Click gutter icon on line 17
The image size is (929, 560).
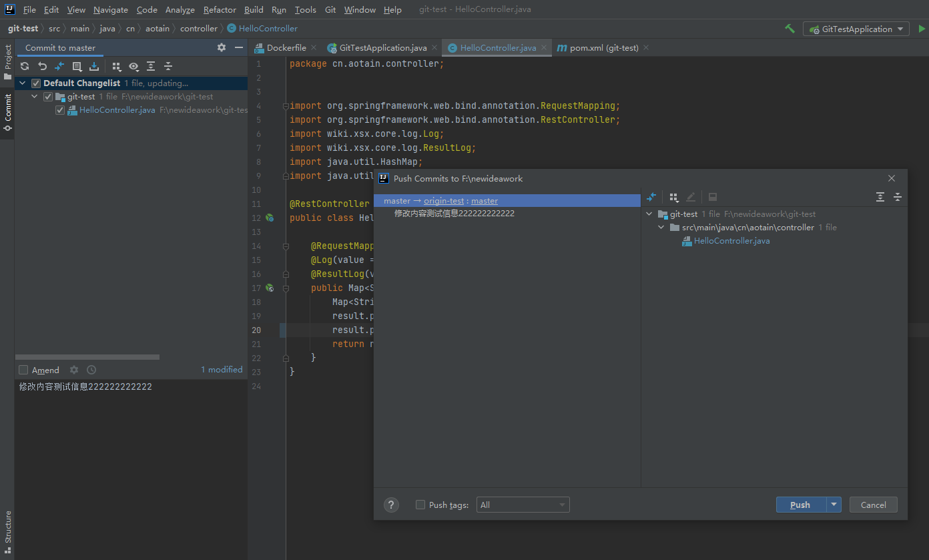coord(270,288)
